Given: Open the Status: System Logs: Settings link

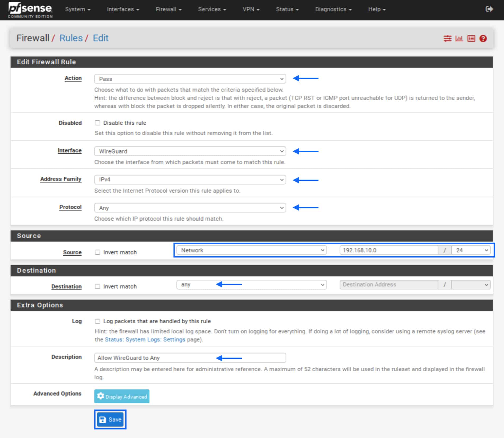Looking at the screenshot, I should (145, 339).
